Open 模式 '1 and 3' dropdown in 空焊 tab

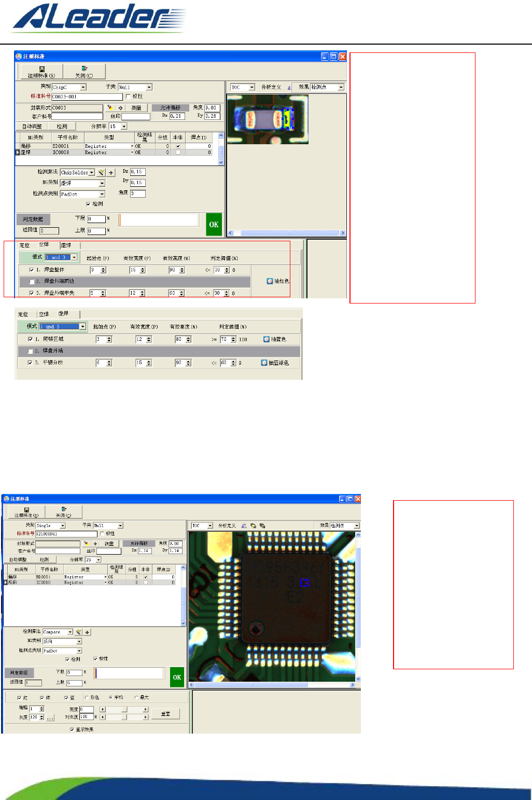click(74, 257)
